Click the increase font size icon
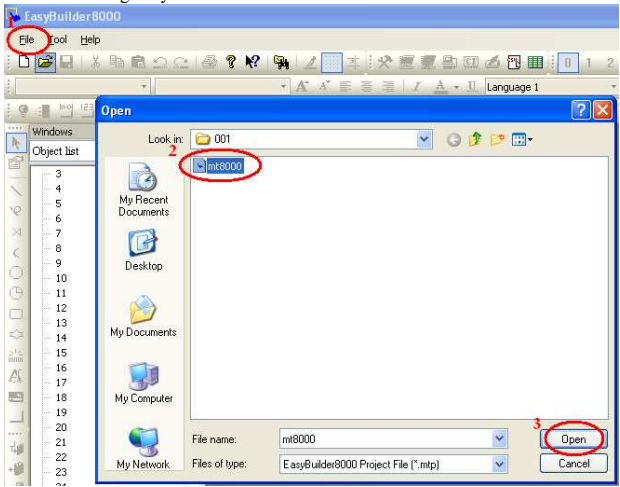 302,86
